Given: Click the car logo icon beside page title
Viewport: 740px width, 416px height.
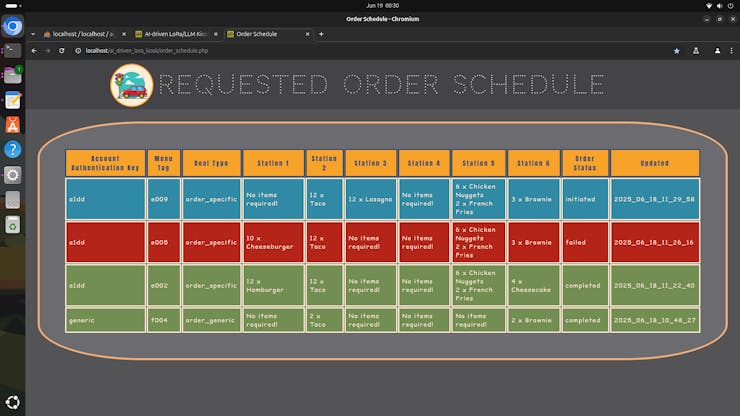Looking at the screenshot, I should (132, 85).
